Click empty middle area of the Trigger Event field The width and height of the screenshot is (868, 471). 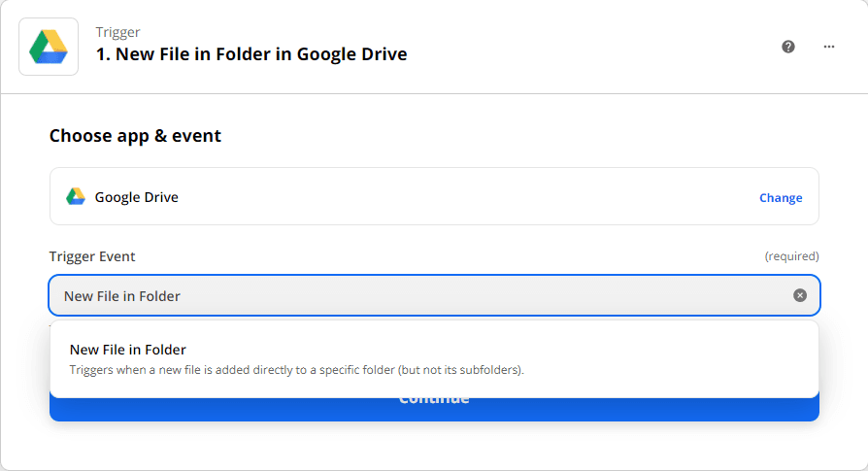click(485, 296)
